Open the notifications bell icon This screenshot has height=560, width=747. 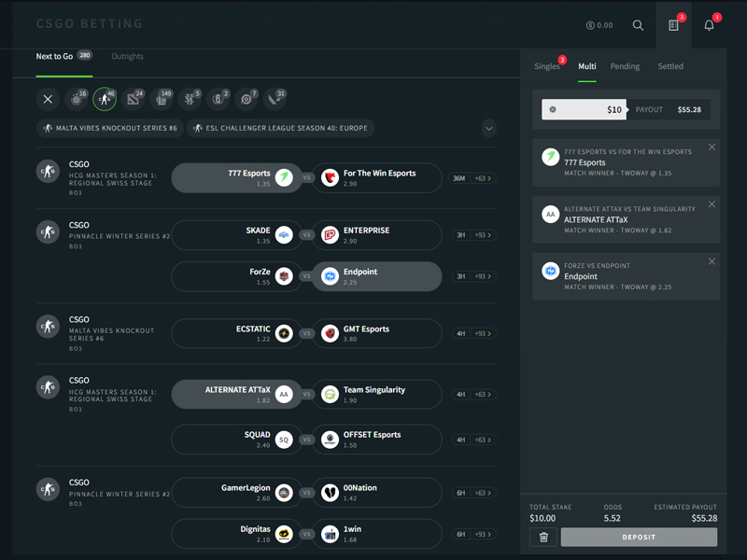(709, 25)
